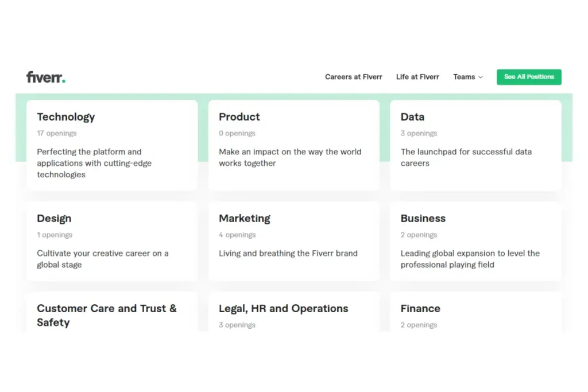Click the Design card description text
588x392 pixels.
tap(103, 259)
